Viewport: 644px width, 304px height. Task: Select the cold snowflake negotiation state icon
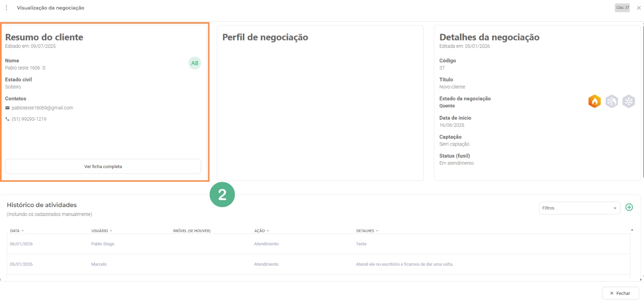tap(628, 101)
